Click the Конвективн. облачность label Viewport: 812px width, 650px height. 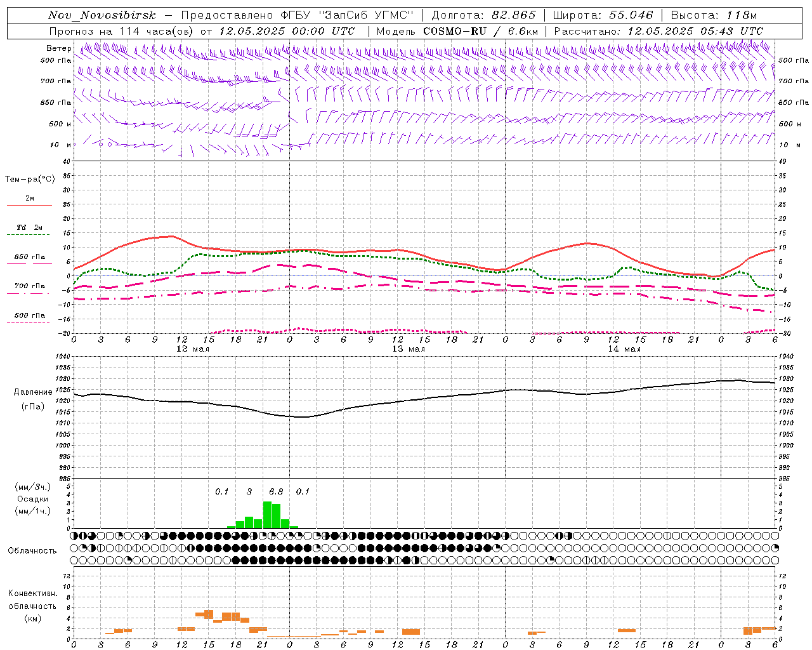pos(32,600)
